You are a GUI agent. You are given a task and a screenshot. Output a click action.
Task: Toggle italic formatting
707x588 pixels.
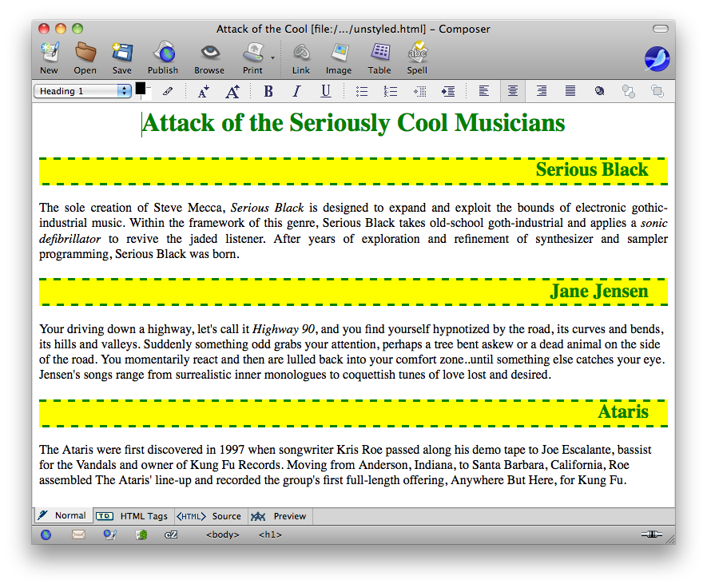point(296,92)
